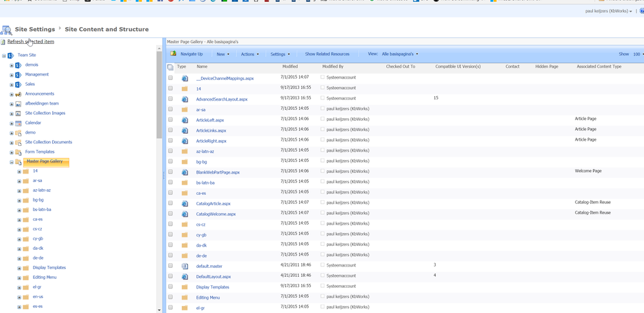Select the CatalogWelcome.aspx row checkbox
This screenshot has width=644, height=313.
[x=170, y=214]
